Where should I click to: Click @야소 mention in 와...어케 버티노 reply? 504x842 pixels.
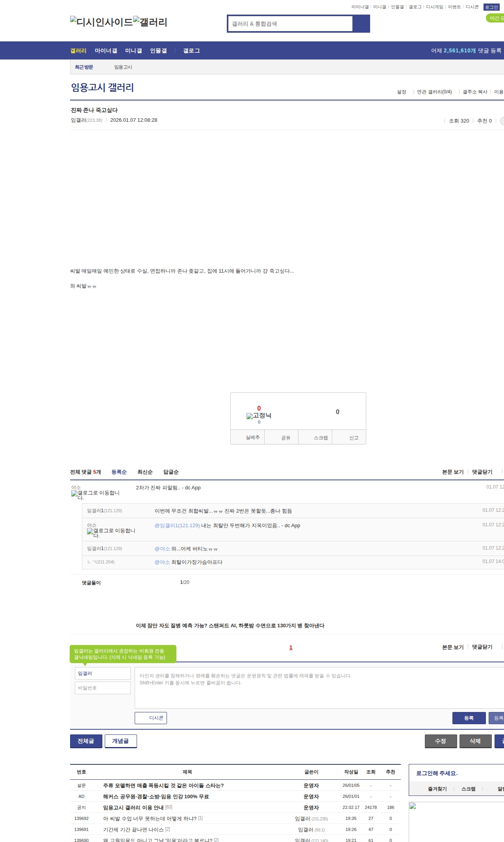(x=162, y=549)
